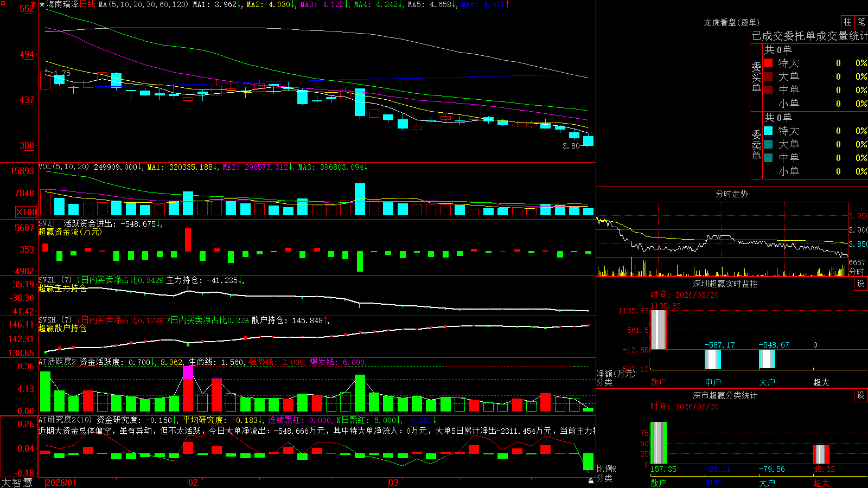Image resolution: width=868 pixels, height=488 pixels.
Task: Select the SVZL (7) indicator name
Action: (55, 280)
